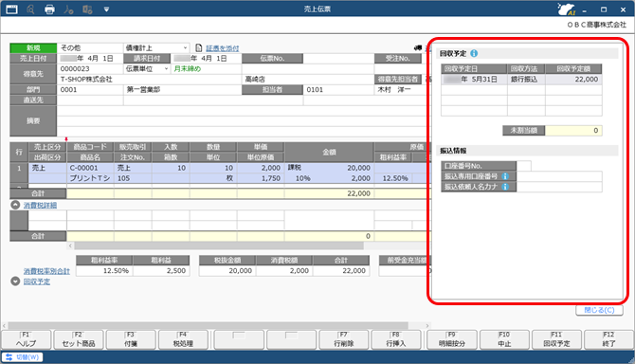Click info icon beside 振込専用口座番号
635x364 pixels.
(x=505, y=176)
